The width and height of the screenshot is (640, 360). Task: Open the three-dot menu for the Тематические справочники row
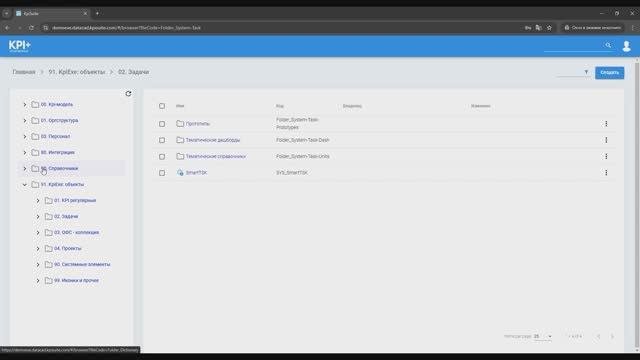coord(606,156)
